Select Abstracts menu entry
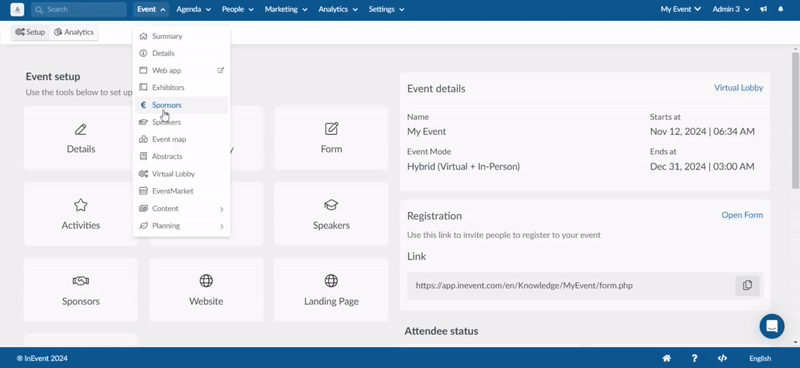Image resolution: width=800 pixels, height=368 pixels. point(181,157)
